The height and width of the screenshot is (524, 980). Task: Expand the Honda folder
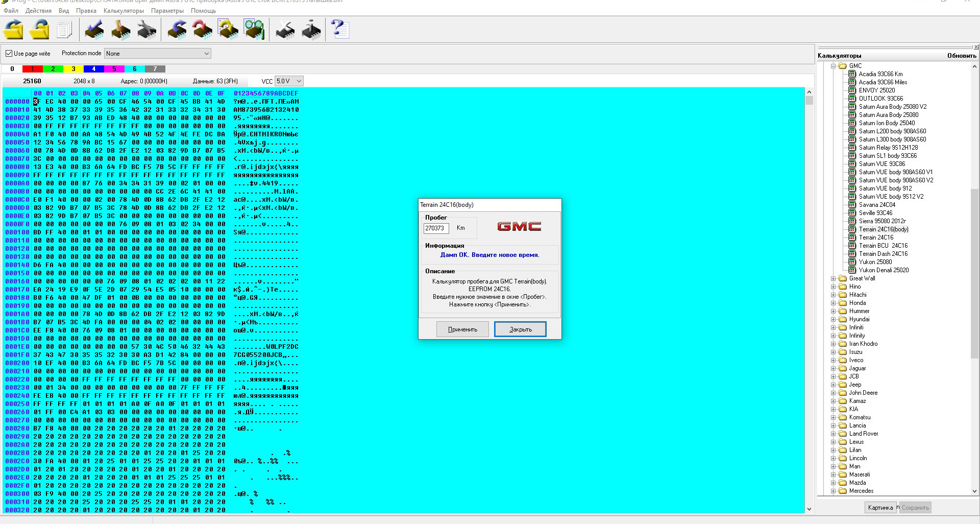click(833, 303)
